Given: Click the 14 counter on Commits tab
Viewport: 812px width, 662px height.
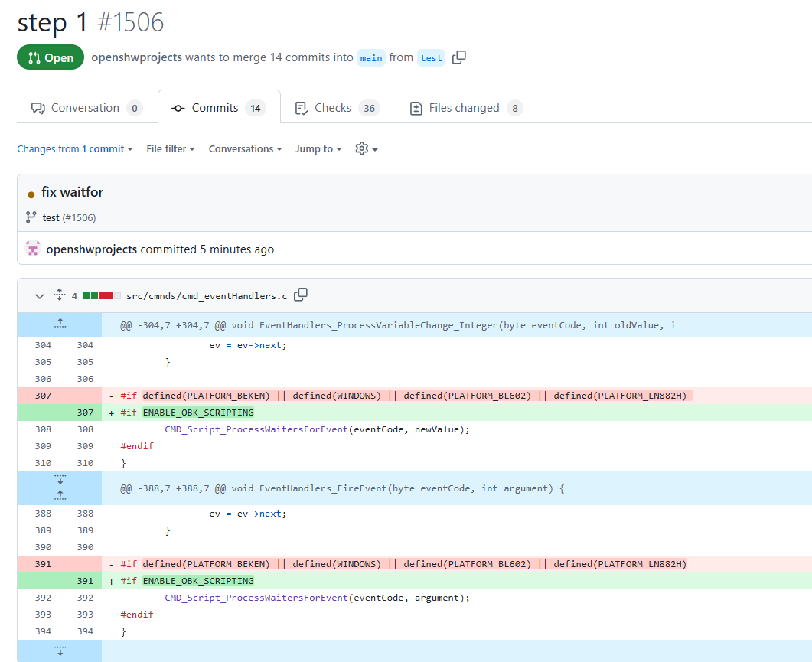Looking at the screenshot, I should [x=256, y=108].
